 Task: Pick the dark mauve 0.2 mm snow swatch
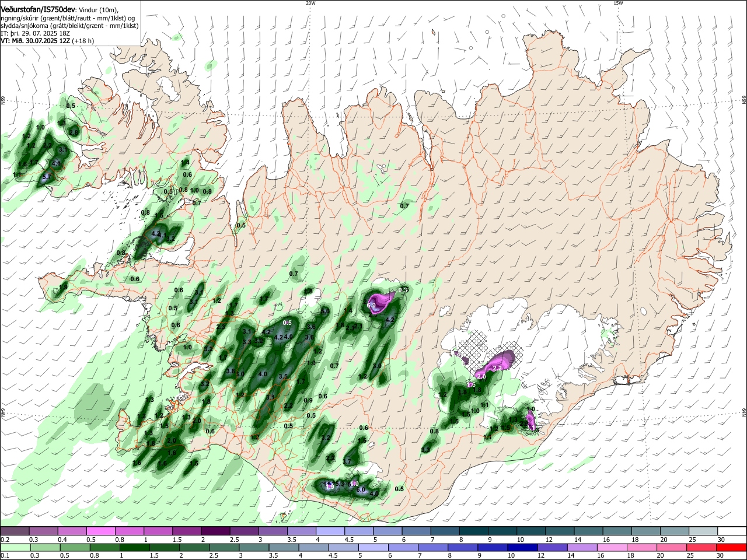pyautogui.click(x=15, y=531)
